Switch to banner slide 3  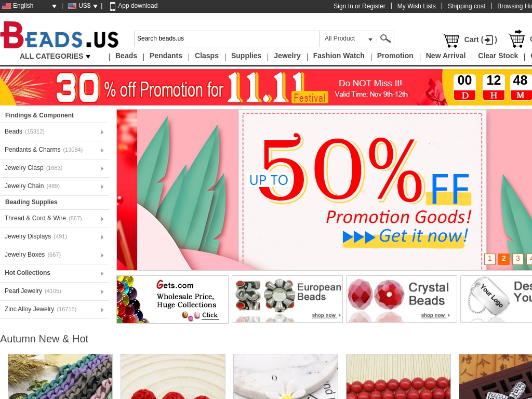(x=518, y=259)
